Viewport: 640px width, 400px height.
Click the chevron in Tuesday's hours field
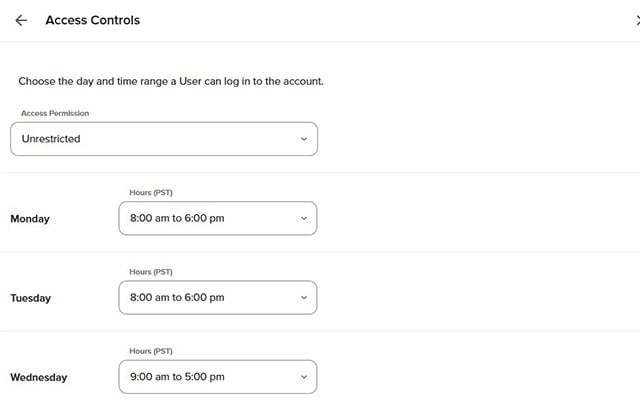[304, 297]
